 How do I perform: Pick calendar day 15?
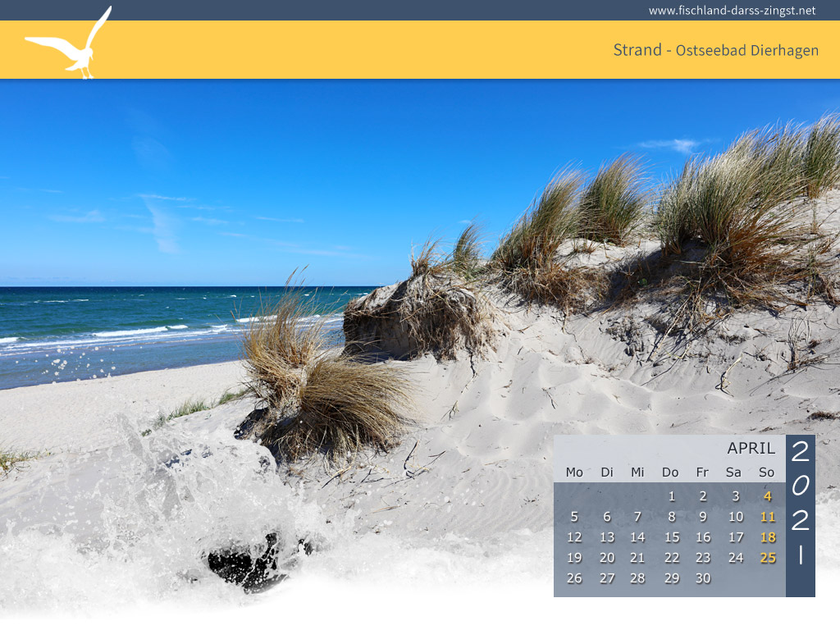(x=671, y=536)
